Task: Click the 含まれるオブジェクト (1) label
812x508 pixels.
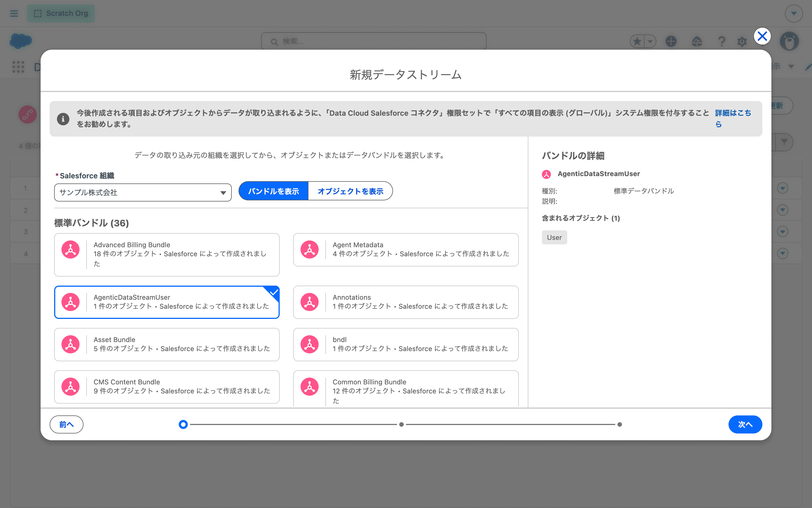Action: pyautogui.click(x=581, y=218)
